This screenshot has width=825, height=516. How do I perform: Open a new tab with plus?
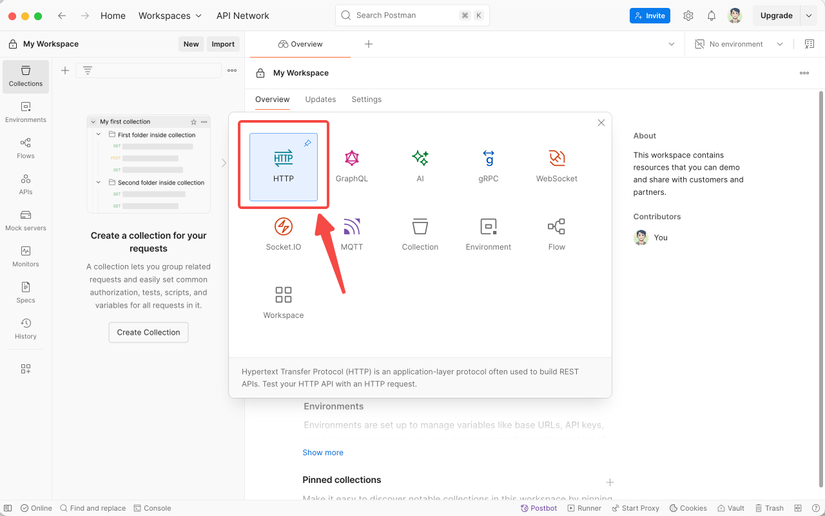click(368, 44)
